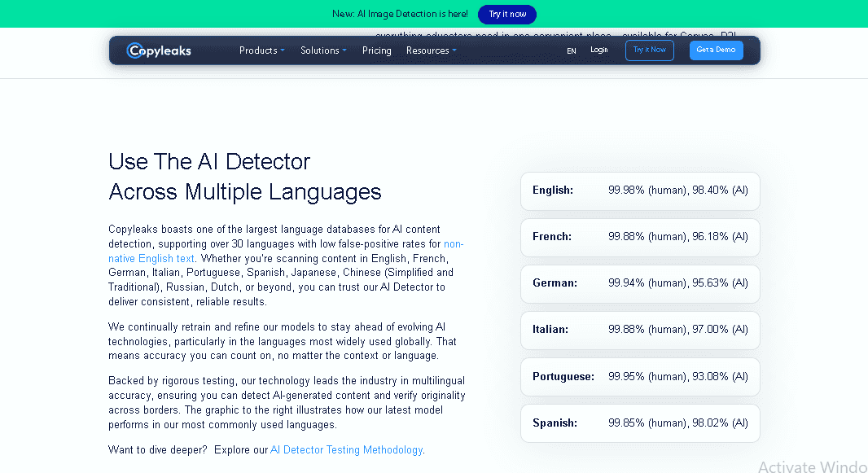Click the Portuguese accuracy card
The image size is (868, 473).
[640, 376]
